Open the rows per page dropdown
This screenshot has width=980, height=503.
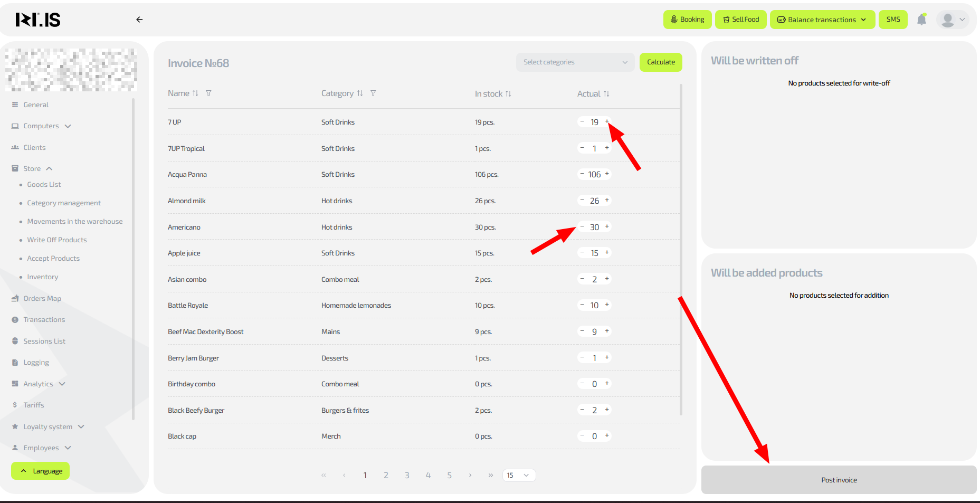(519, 476)
